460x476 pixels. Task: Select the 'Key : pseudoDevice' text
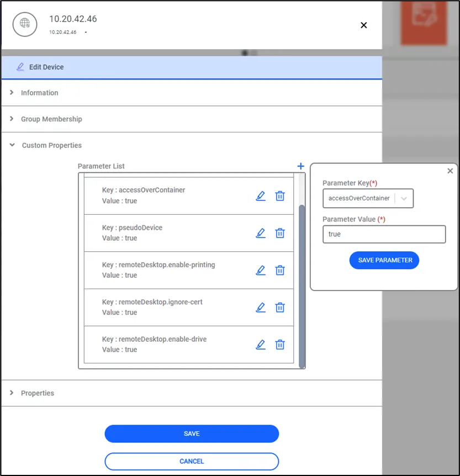click(x=132, y=228)
